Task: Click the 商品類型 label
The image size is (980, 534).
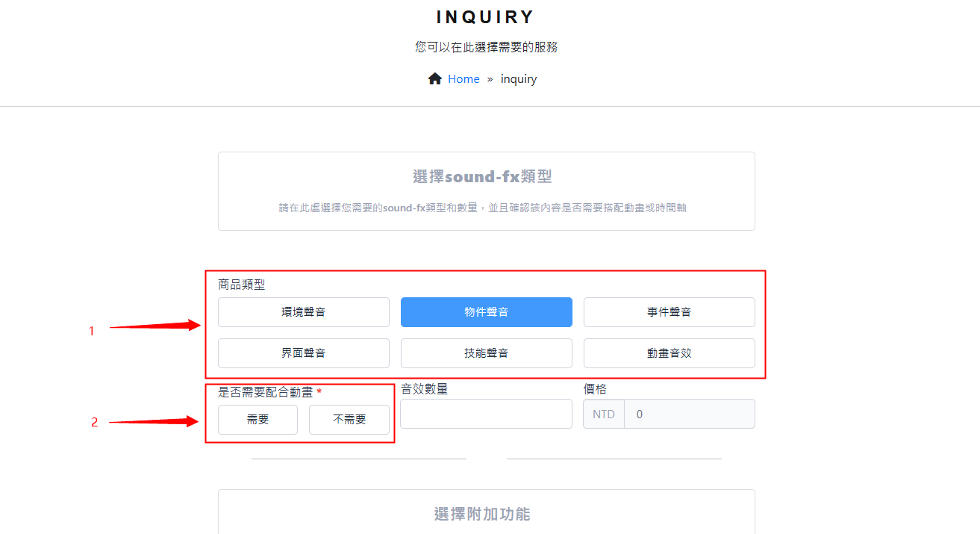Action: pos(241,285)
